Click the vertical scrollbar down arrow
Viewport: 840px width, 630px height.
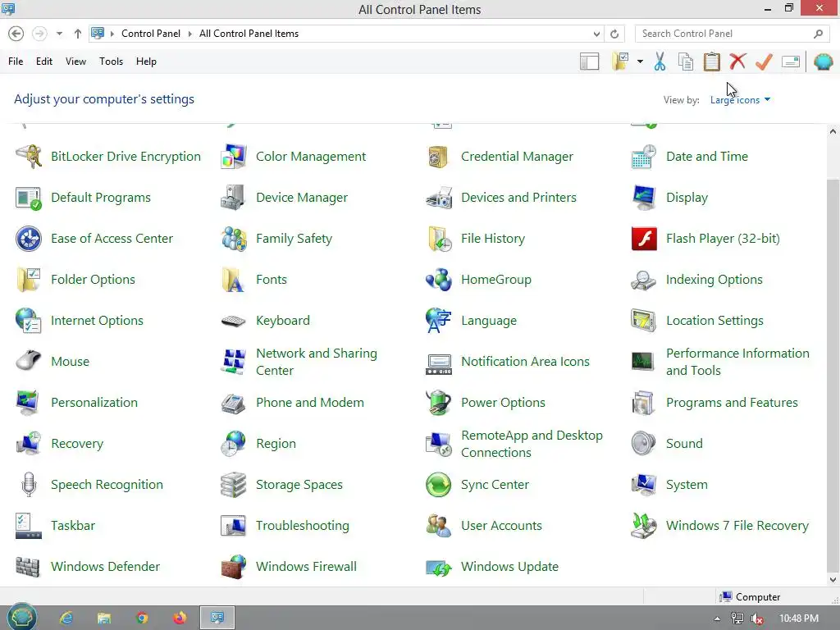(x=833, y=580)
